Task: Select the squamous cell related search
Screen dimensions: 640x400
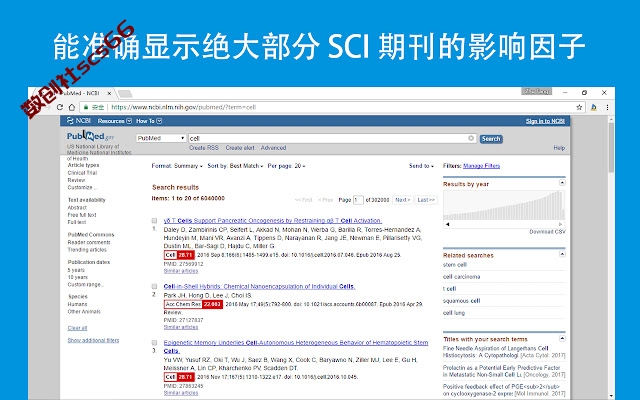Action: 462,300
